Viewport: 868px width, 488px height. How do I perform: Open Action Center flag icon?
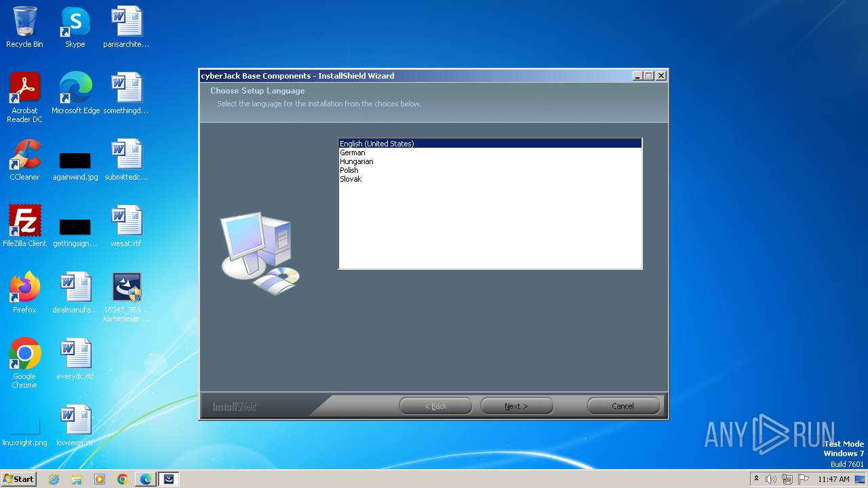tap(804, 479)
